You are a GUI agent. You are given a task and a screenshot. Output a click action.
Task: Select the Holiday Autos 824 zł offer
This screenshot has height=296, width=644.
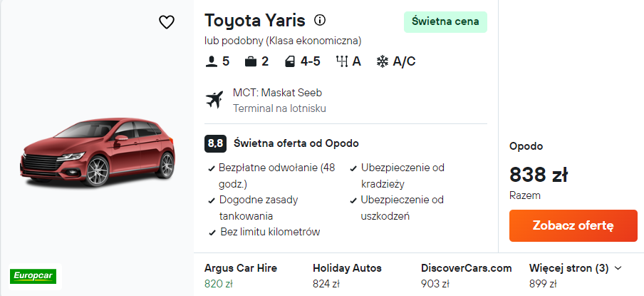tap(347, 275)
